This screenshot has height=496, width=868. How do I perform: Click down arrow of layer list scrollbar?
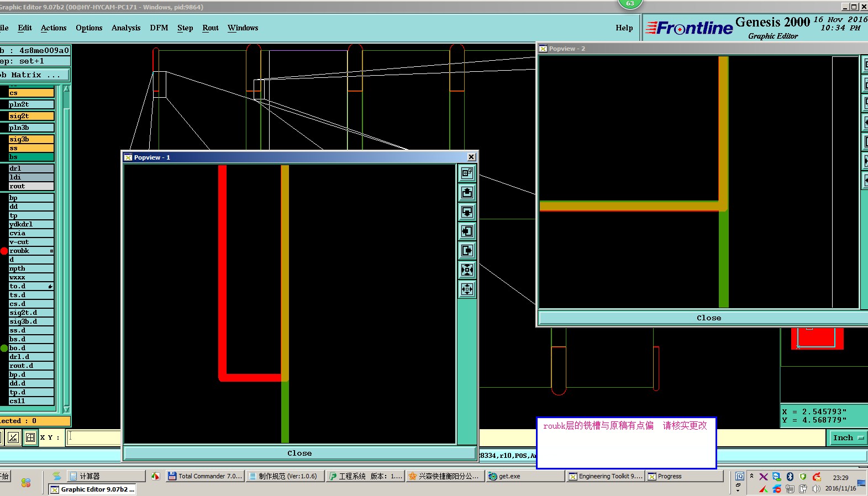(x=66, y=409)
